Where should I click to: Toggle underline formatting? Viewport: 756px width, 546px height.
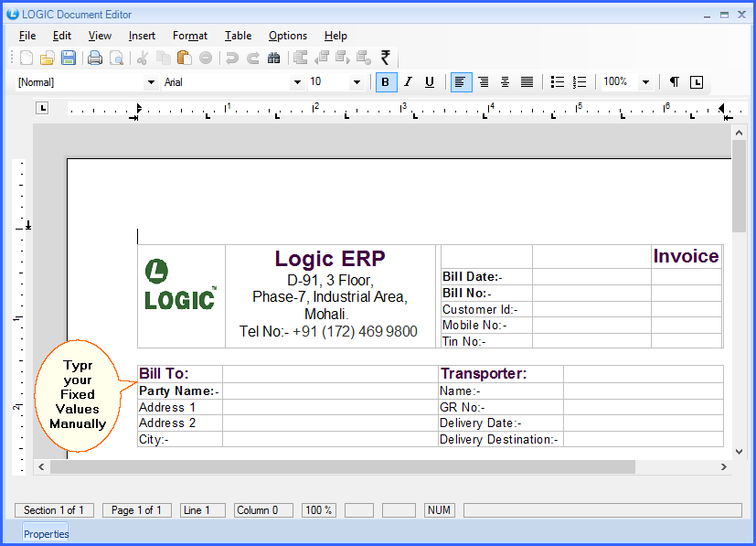click(430, 82)
